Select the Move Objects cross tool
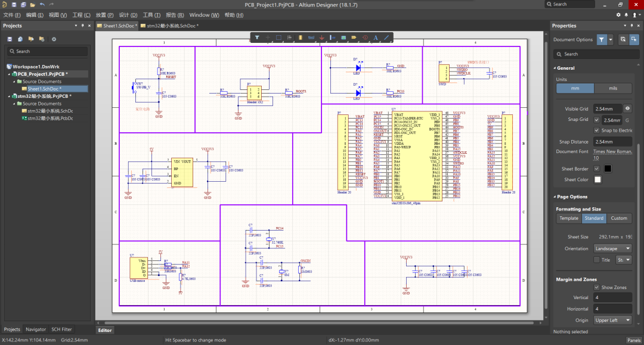This screenshot has height=345, width=644. coord(268,38)
